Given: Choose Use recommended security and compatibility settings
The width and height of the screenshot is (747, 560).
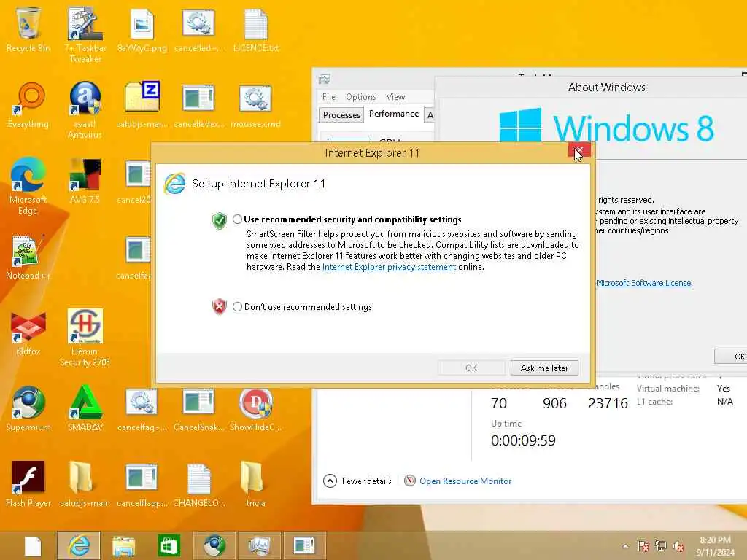Looking at the screenshot, I should [x=237, y=219].
